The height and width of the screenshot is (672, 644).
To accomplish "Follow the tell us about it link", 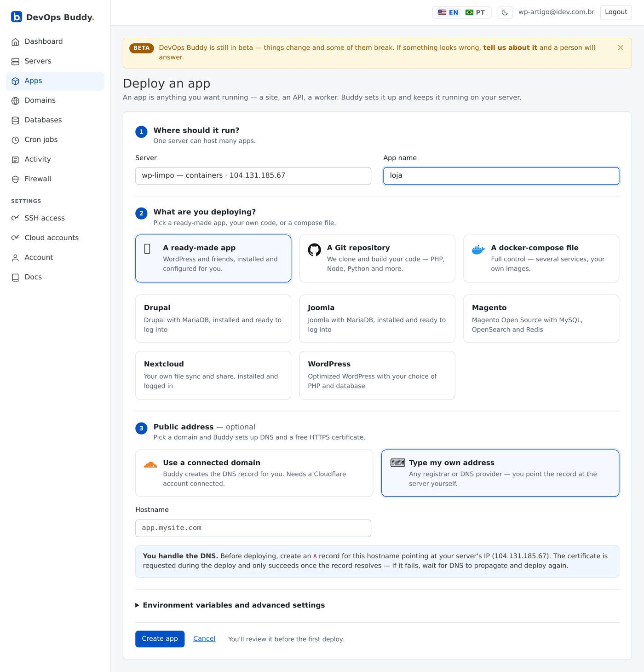I will [x=510, y=47].
